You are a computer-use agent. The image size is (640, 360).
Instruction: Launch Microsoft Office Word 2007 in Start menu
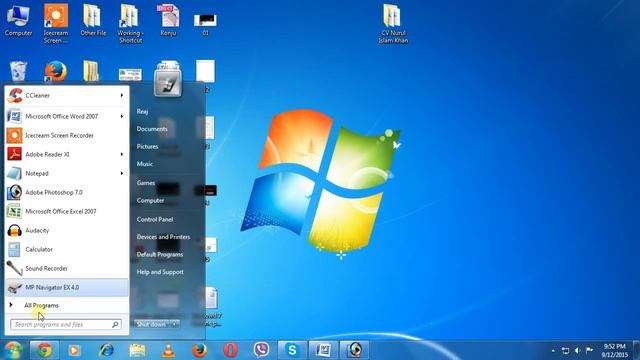[x=67, y=116]
